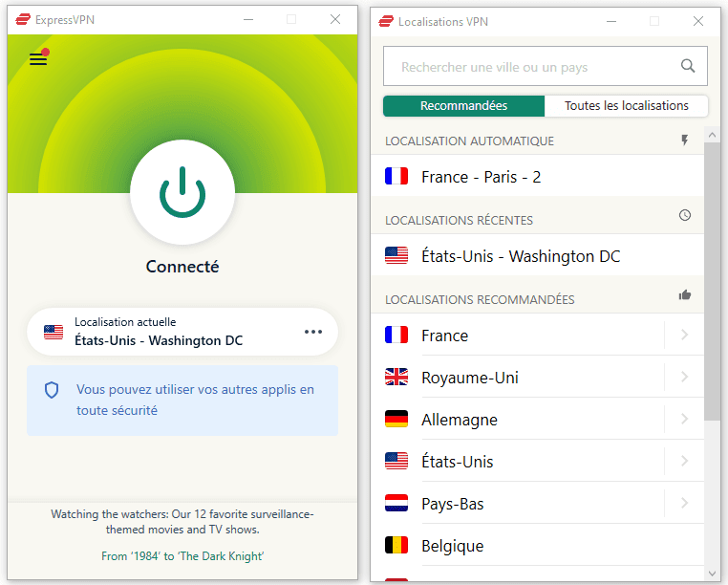
Task: Close the ExpressVPN main window
Action: coord(335,19)
